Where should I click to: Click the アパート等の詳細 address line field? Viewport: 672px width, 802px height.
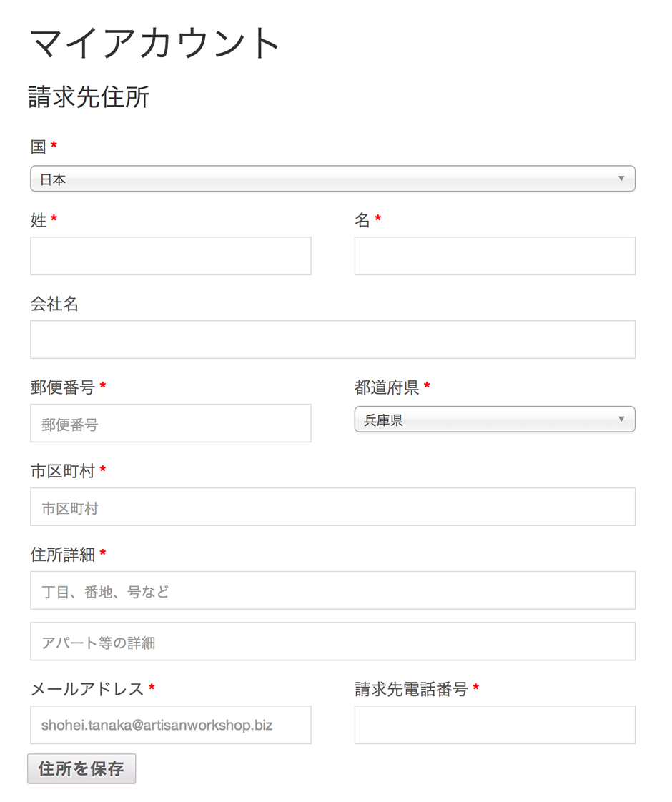(332, 641)
